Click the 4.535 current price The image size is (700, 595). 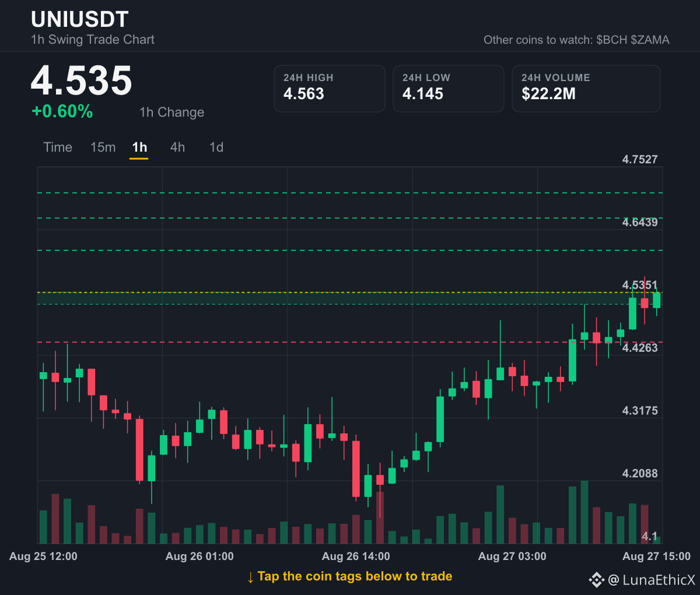(82, 80)
